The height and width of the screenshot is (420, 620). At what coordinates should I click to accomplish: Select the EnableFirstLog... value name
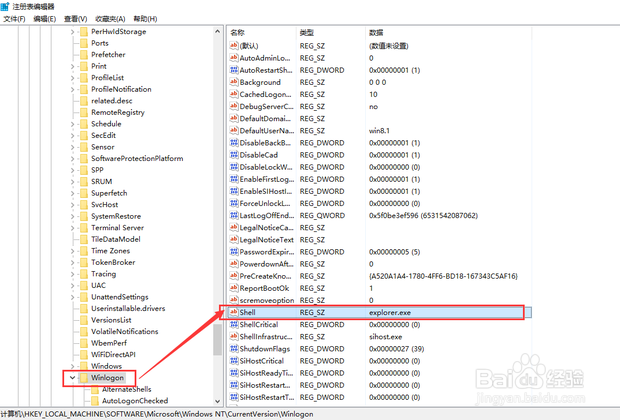coord(267,179)
